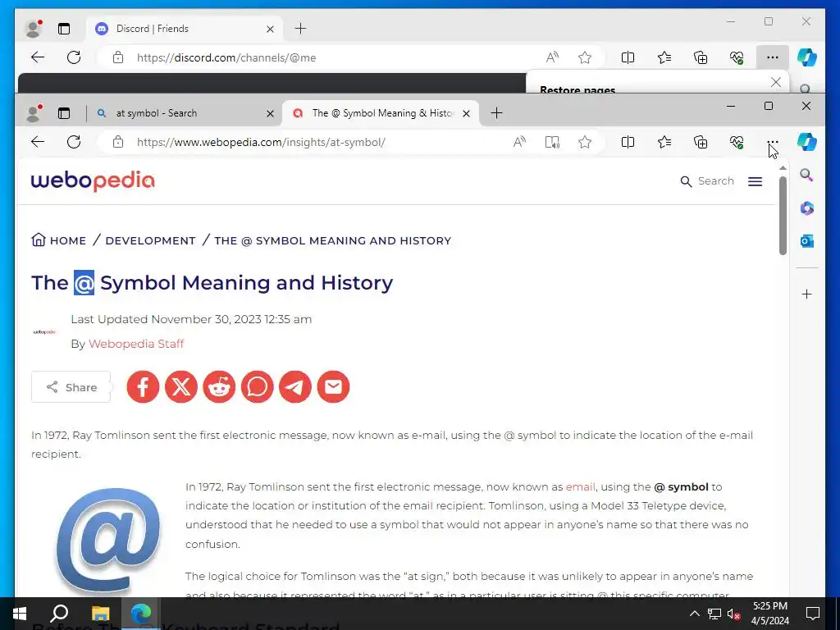Open the 'email' link in article
Screen dimensions: 840x630
[x=580, y=487]
